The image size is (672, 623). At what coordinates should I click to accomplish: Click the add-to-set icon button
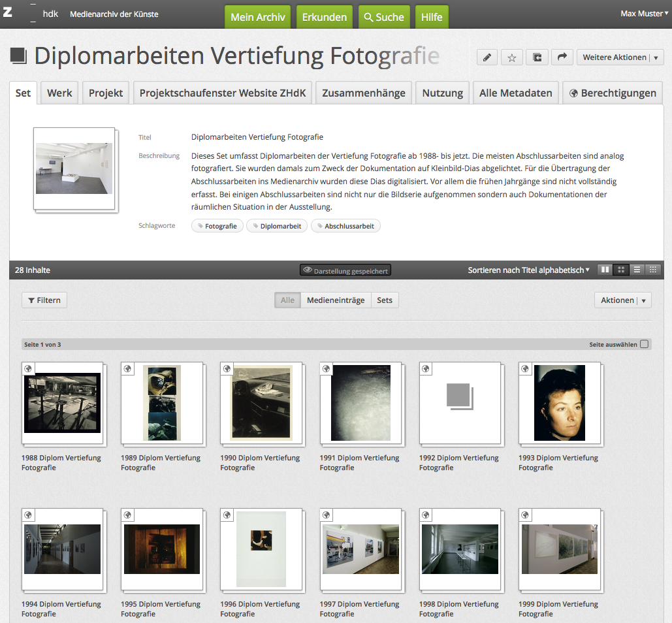(x=537, y=57)
